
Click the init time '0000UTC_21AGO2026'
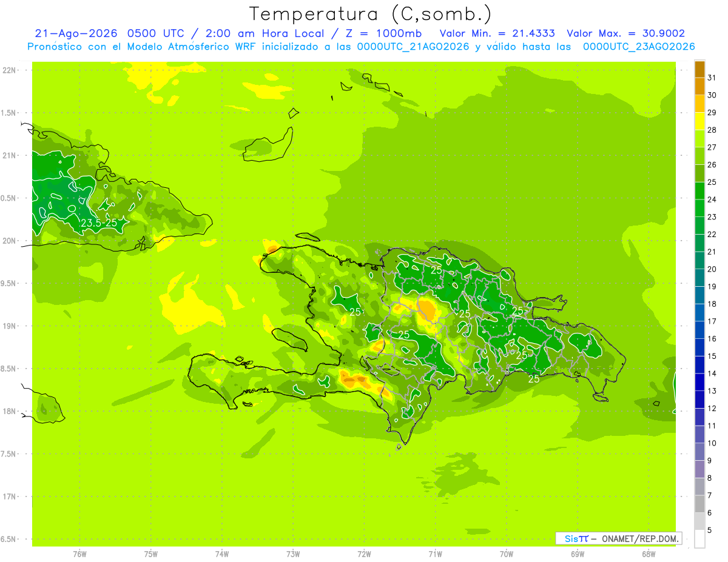(x=413, y=46)
